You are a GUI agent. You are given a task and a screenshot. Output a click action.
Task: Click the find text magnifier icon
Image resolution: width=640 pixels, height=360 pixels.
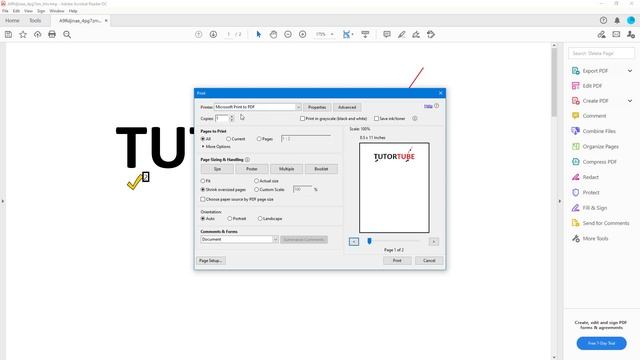67,35
